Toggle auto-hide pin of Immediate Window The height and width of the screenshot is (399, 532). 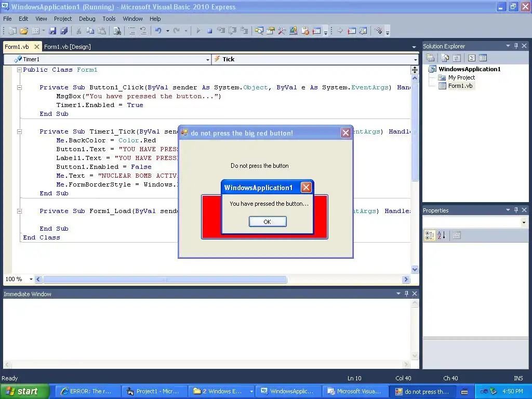point(406,294)
